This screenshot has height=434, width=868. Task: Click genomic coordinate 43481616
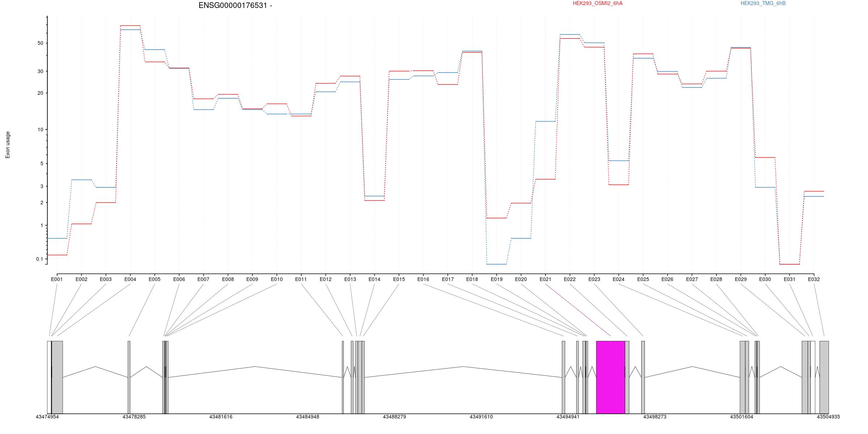pyautogui.click(x=221, y=417)
